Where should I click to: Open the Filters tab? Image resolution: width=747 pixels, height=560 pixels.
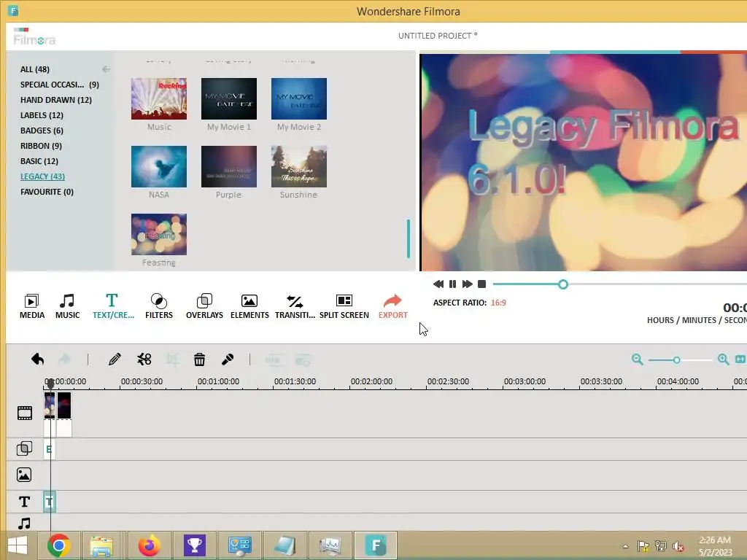click(x=158, y=306)
